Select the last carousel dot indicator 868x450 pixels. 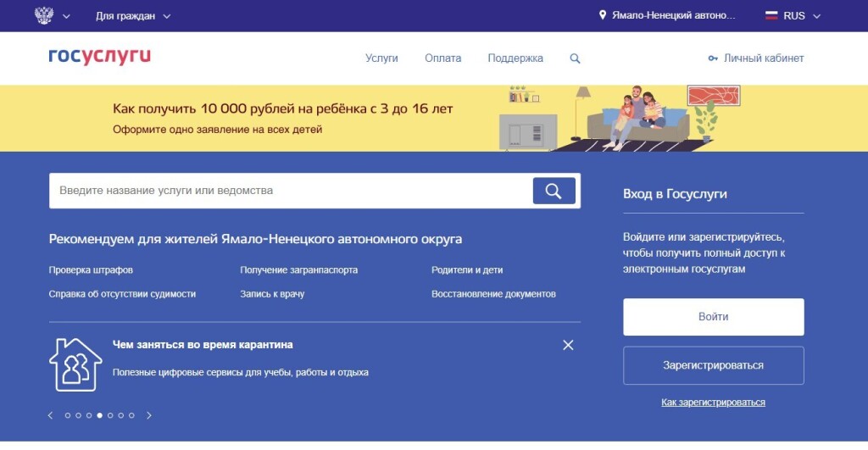click(132, 415)
